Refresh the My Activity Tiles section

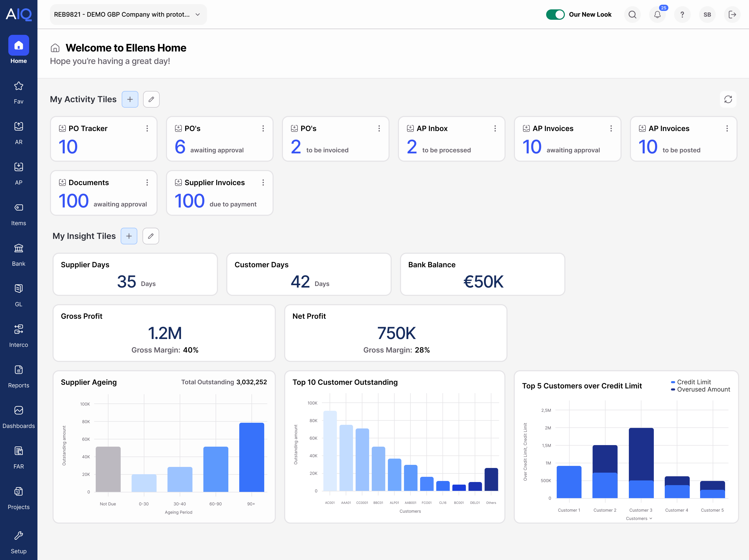pos(728,99)
